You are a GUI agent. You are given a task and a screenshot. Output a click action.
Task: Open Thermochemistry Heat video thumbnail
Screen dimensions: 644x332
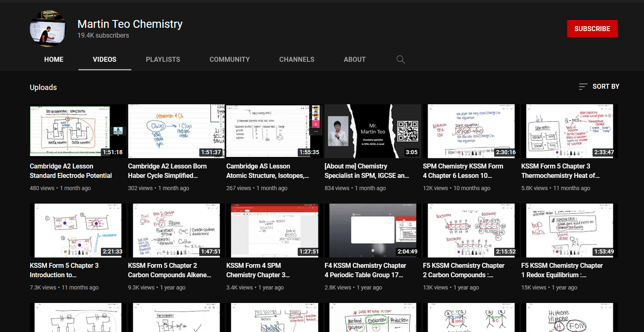pos(570,131)
